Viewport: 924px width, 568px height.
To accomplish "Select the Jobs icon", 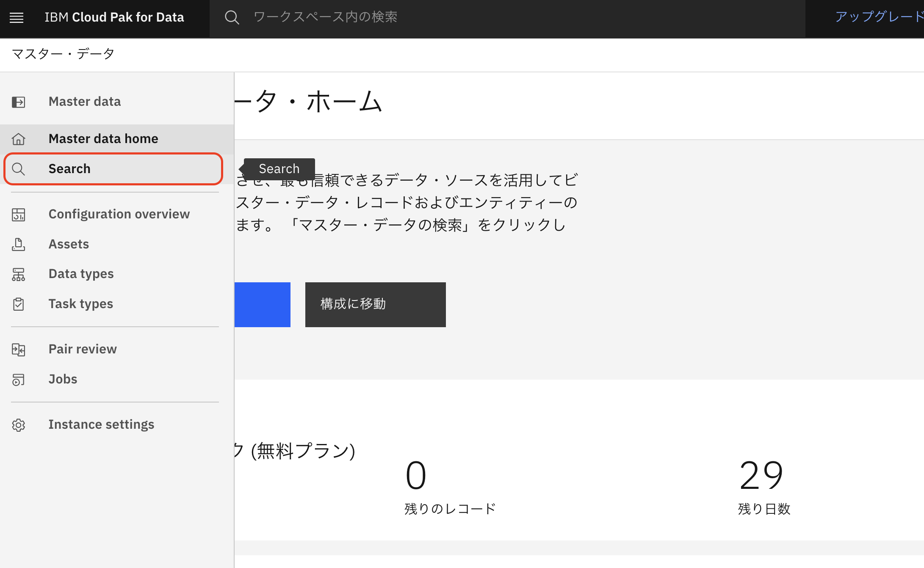I will point(19,380).
